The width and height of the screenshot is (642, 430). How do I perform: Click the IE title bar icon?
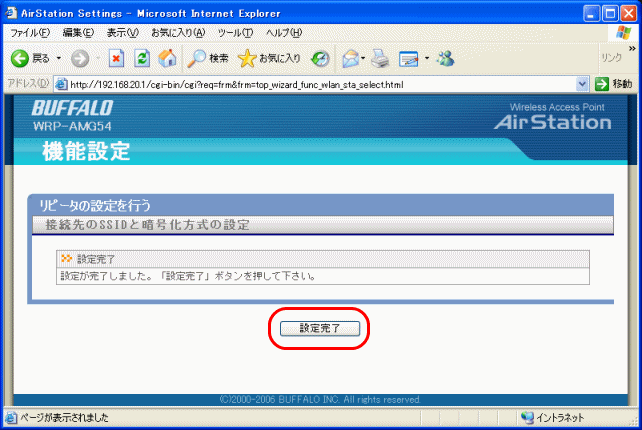11,13
